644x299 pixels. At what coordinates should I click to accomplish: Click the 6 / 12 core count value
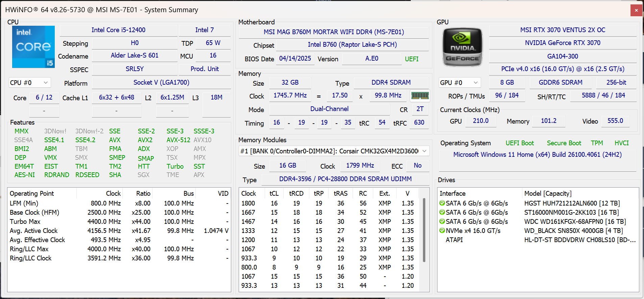[44, 98]
